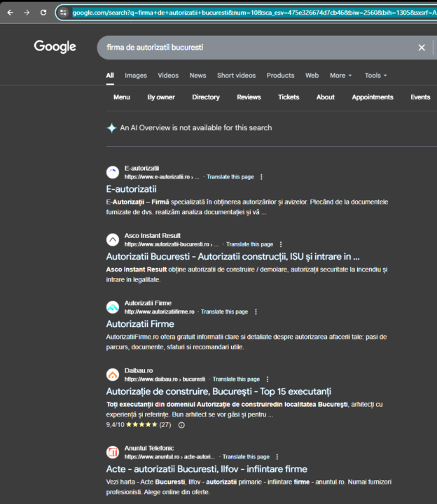Image resolution: width=437 pixels, height=504 pixels.
Task: Open options menu for Anuntul Telefonic result
Action: (277, 456)
